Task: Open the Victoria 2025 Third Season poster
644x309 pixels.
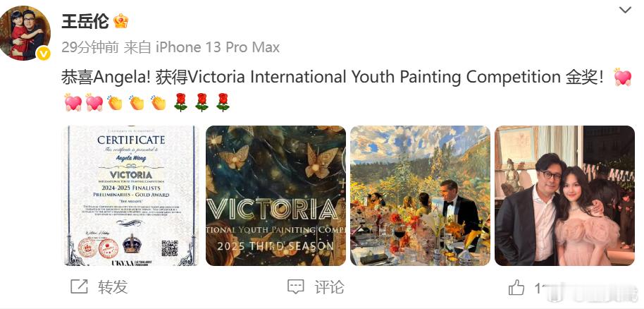Action: pos(275,195)
